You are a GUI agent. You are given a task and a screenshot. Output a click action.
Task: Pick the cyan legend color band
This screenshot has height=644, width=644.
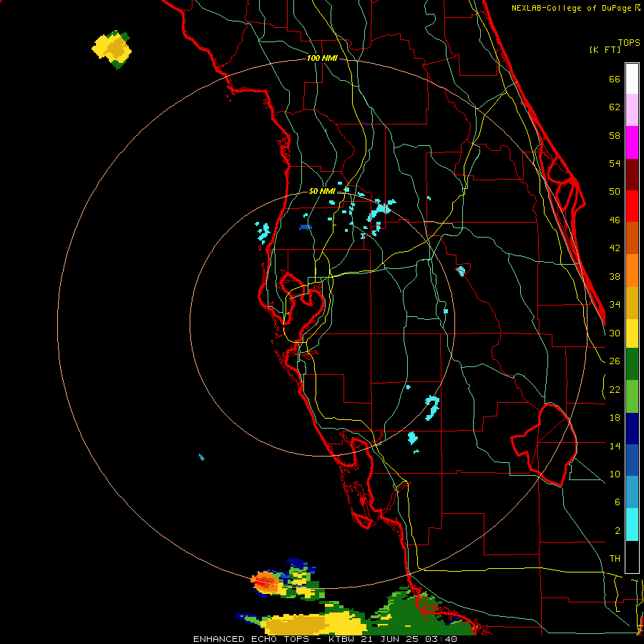(x=632, y=525)
